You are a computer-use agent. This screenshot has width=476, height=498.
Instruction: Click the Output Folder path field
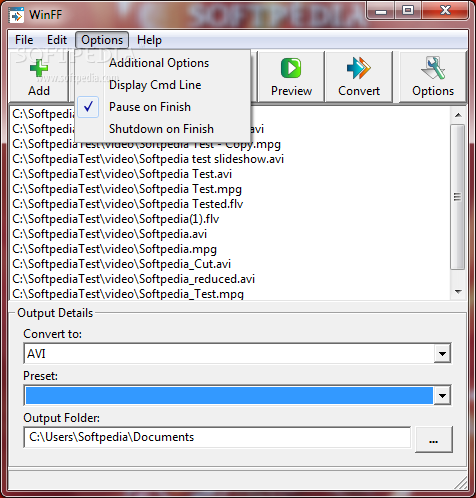[217, 437]
